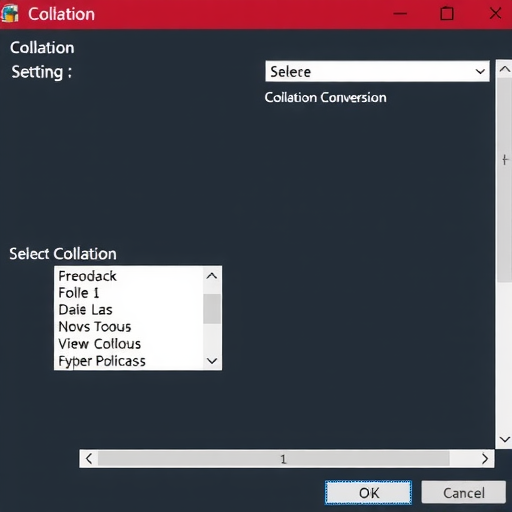Select Folle 1 list entry
The height and width of the screenshot is (512, 512).
tap(79, 293)
